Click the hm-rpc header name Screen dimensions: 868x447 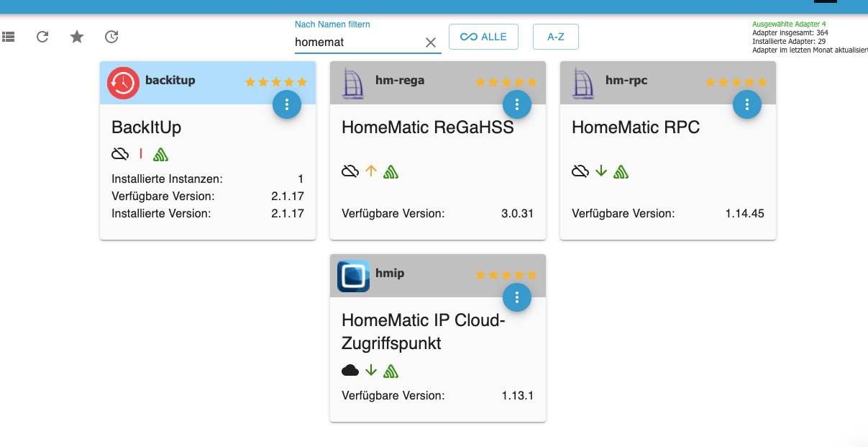pos(626,80)
